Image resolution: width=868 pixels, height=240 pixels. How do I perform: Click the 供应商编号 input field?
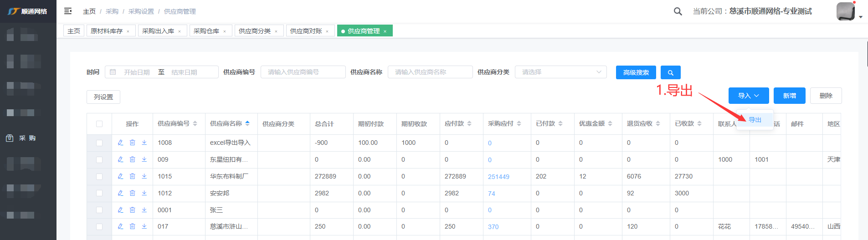click(303, 72)
